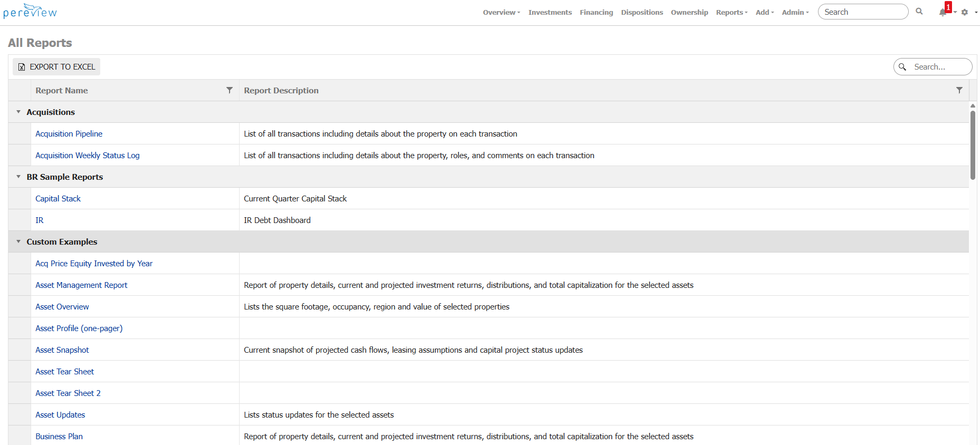This screenshot has height=445, width=980.
Task: Click the scrollbar up arrow
Action: tap(973, 106)
